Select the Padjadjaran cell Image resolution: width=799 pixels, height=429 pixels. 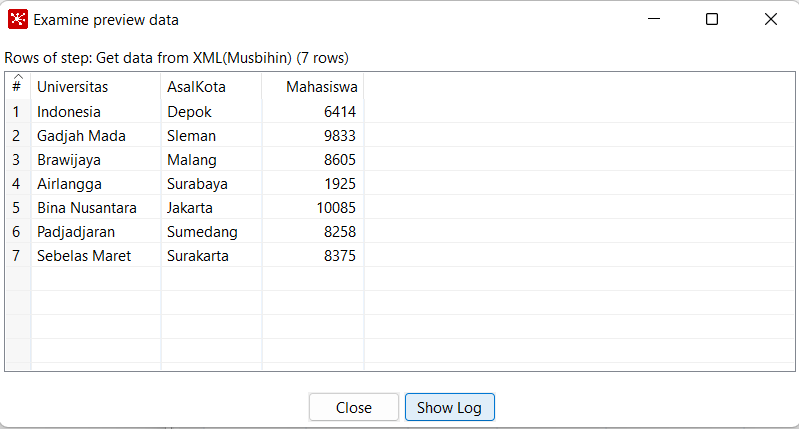[95, 231]
